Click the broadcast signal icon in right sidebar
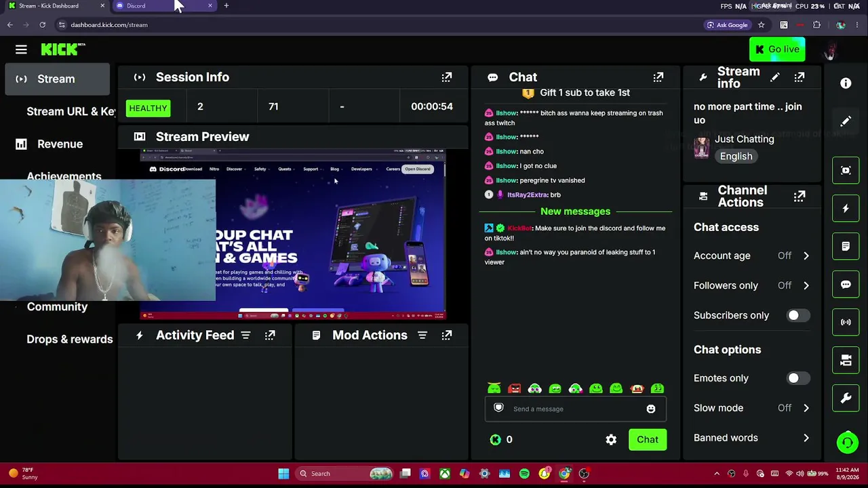Image resolution: width=868 pixels, height=488 pixels. (846, 323)
